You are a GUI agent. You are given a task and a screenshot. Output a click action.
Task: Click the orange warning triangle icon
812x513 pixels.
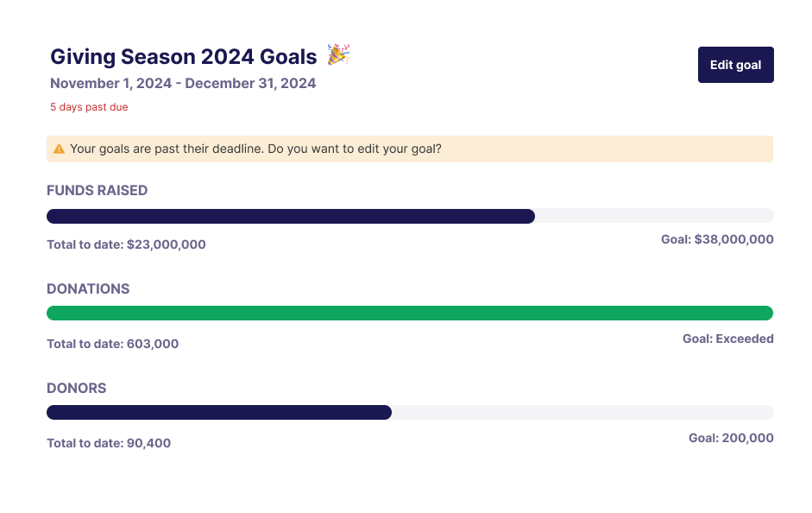pyautogui.click(x=59, y=149)
